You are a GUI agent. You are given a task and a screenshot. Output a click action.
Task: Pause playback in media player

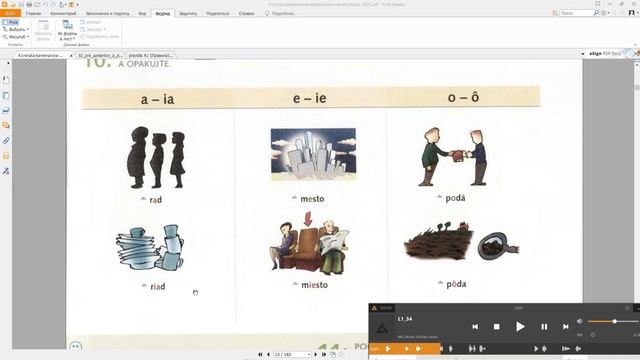pyautogui.click(x=544, y=327)
